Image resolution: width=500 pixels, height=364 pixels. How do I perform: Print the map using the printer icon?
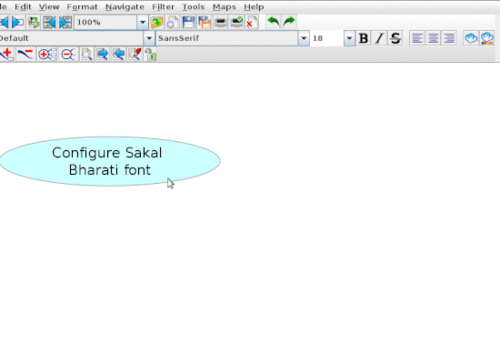coord(221,22)
